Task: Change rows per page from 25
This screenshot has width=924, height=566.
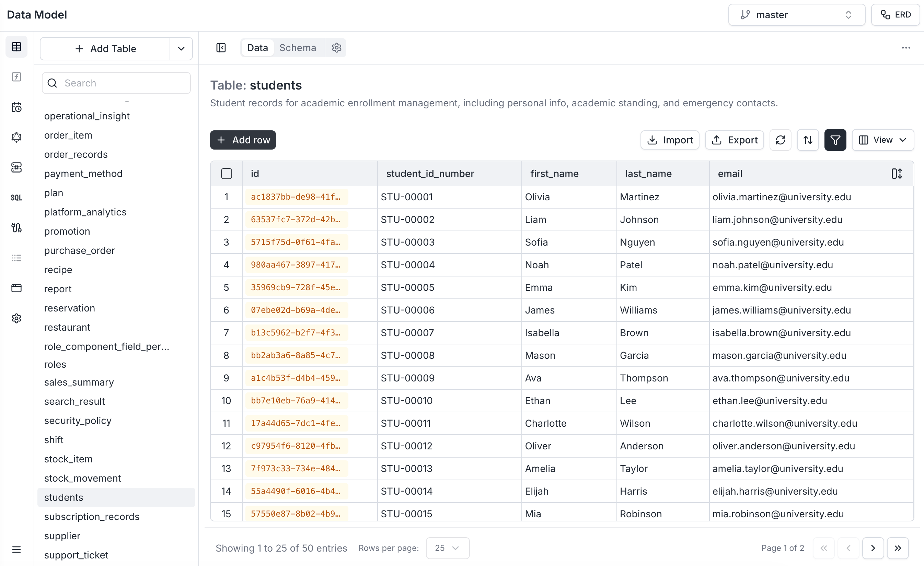Action: coord(447,548)
